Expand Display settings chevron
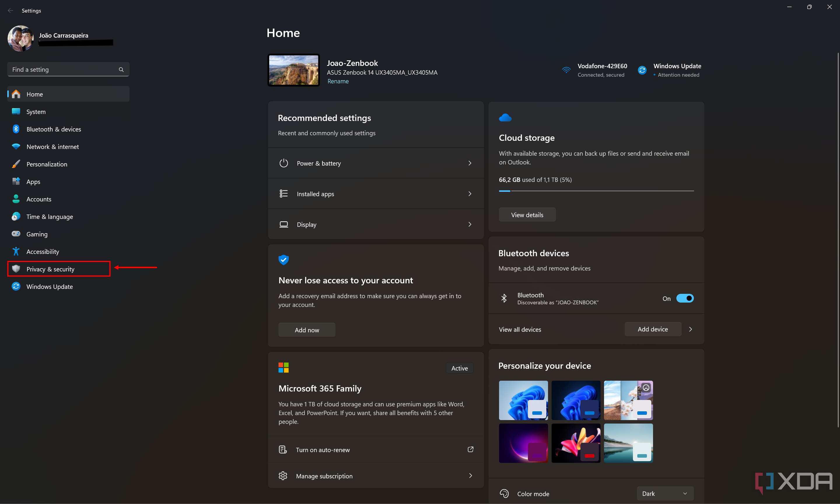 coord(470,224)
